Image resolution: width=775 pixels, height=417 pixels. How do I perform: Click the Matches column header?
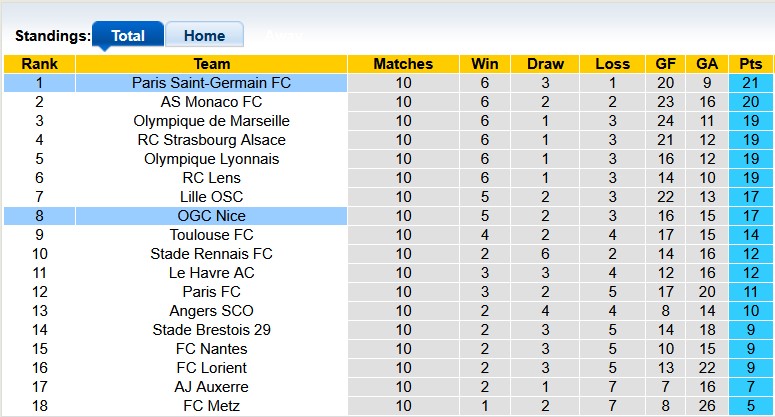tap(403, 64)
